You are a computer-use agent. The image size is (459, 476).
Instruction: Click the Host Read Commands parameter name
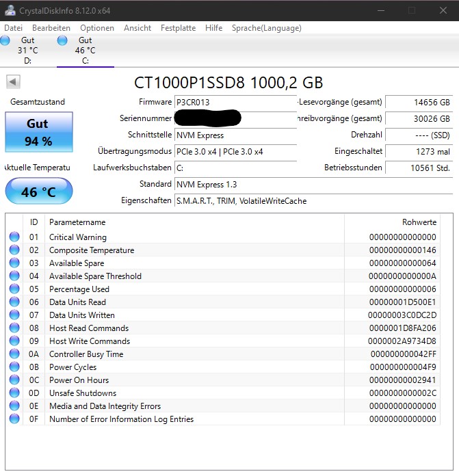(89, 328)
